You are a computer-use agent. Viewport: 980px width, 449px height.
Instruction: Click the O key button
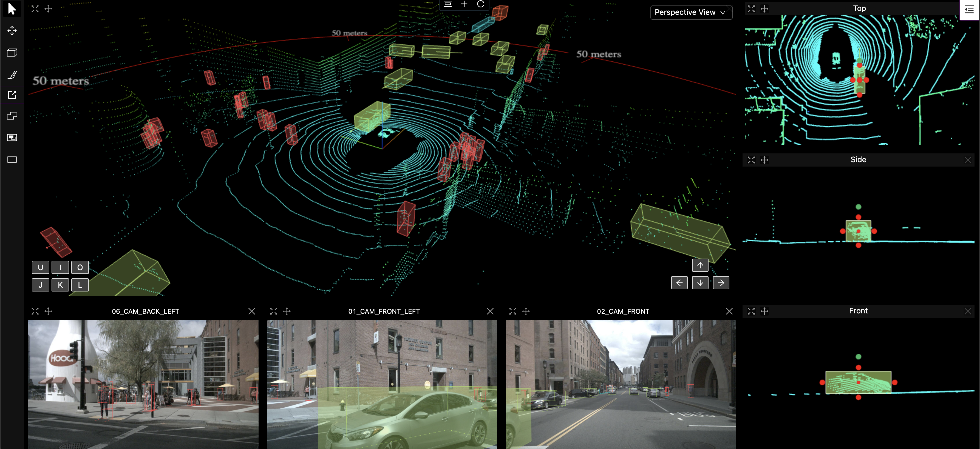(x=80, y=267)
